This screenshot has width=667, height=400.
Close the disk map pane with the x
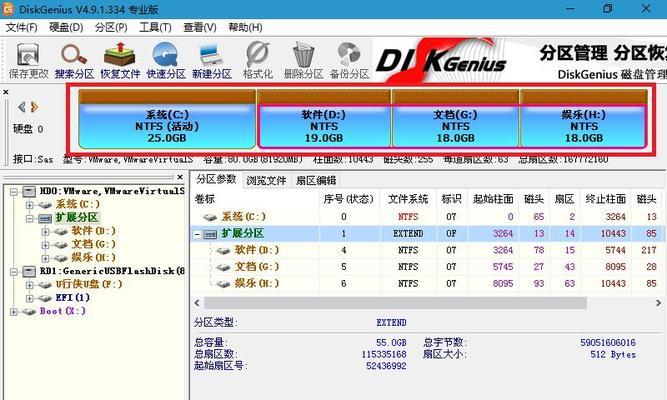(6, 92)
